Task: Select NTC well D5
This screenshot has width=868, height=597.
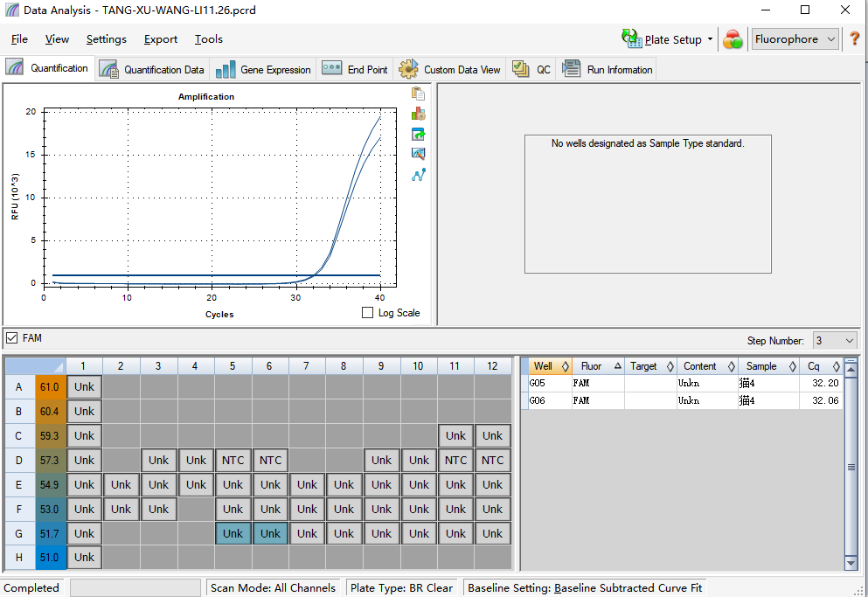Action: click(233, 461)
